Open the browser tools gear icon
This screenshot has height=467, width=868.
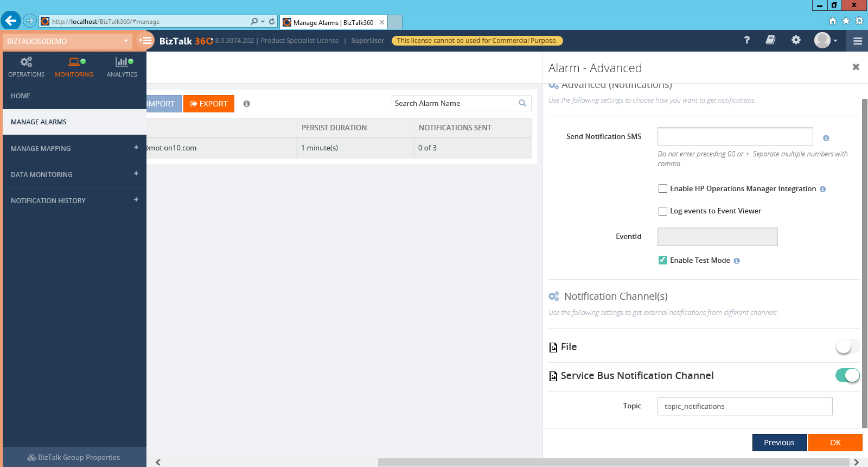[859, 21]
